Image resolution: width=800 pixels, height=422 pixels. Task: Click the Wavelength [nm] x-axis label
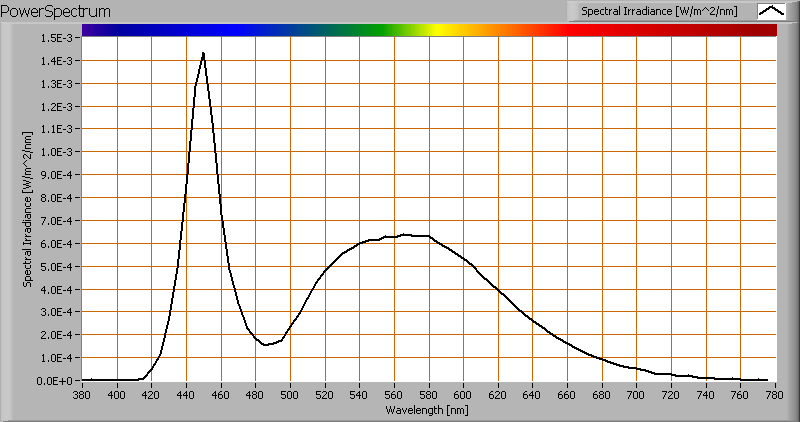428,410
